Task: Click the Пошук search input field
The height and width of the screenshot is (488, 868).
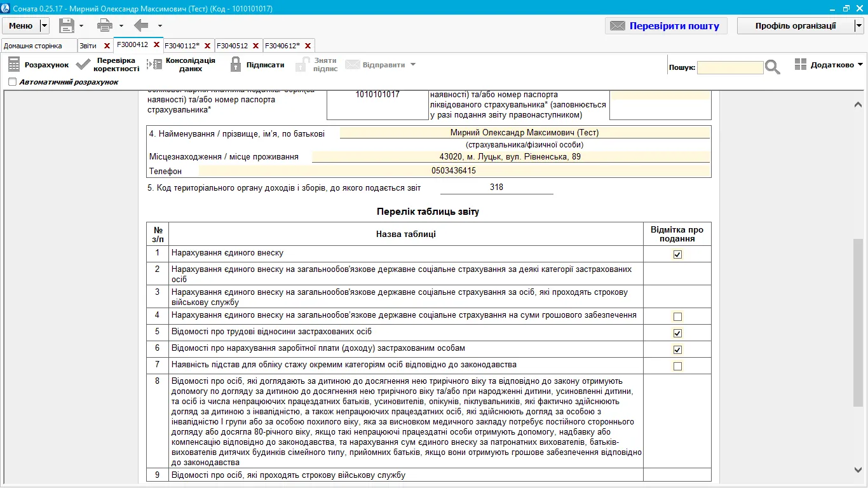Action: pos(730,67)
